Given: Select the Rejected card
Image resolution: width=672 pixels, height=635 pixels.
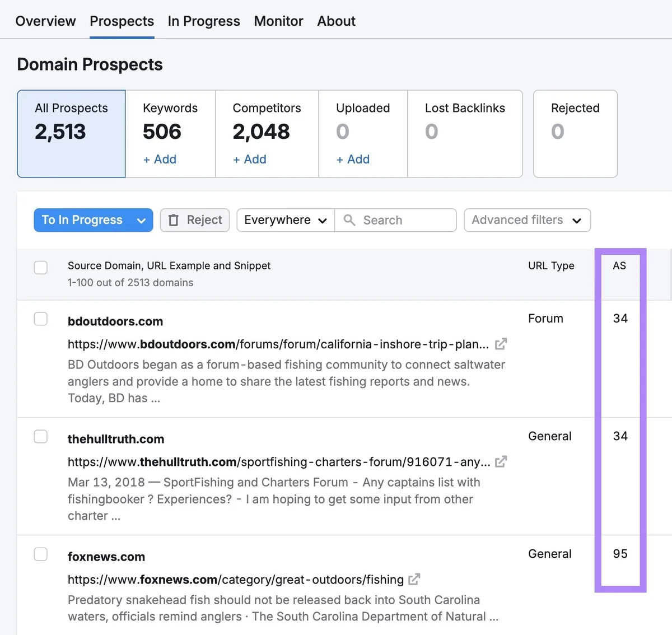Looking at the screenshot, I should (x=575, y=134).
